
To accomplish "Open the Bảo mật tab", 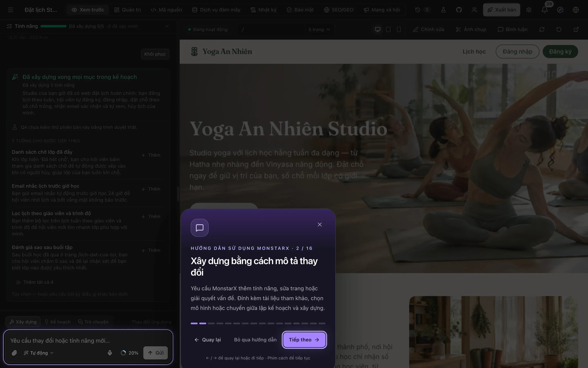I will [300, 10].
